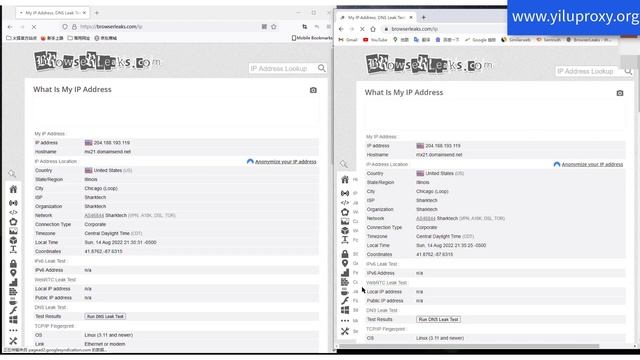Click the wrench icon in left window sidebar

pyautogui.click(x=13, y=311)
